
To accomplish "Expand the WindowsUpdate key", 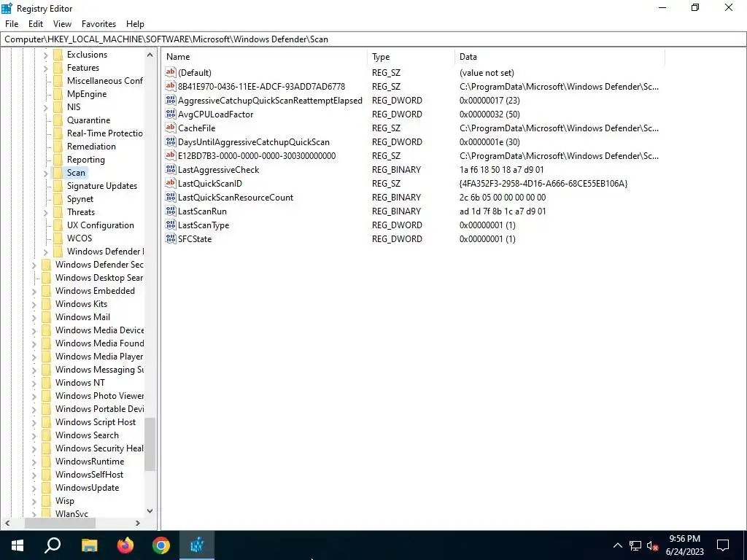I will (34, 489).
